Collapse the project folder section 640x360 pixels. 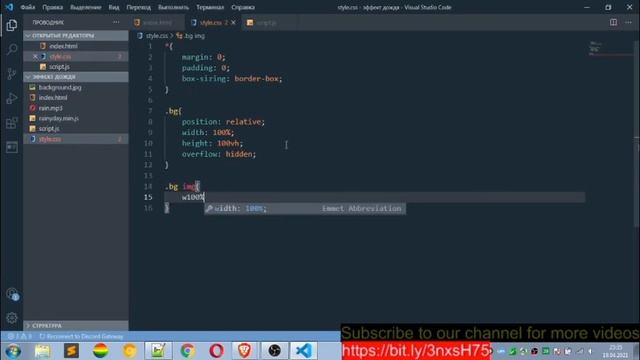(76, 77)
